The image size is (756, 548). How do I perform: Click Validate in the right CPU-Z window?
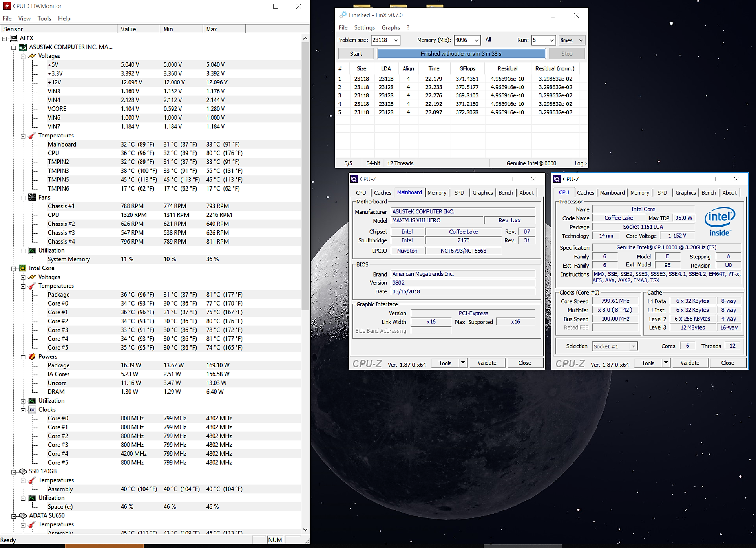coord(690,363)
